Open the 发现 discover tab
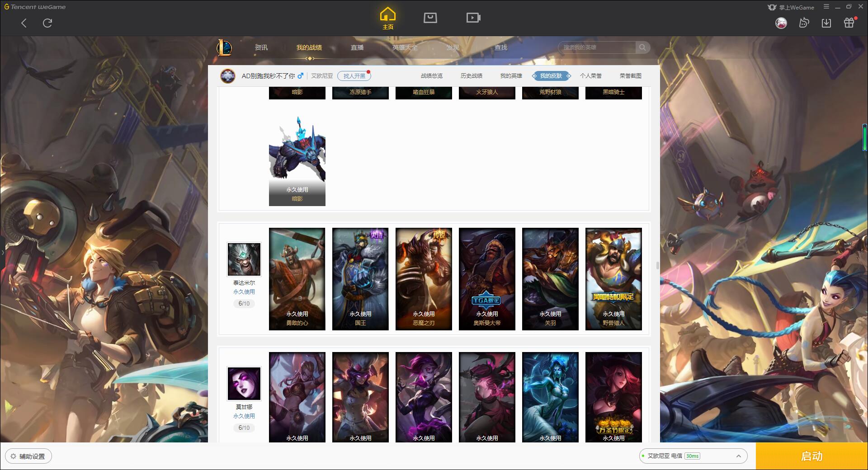Image resolution: width=868 pixels, height=470 pixels. click(x=453, y=47)
